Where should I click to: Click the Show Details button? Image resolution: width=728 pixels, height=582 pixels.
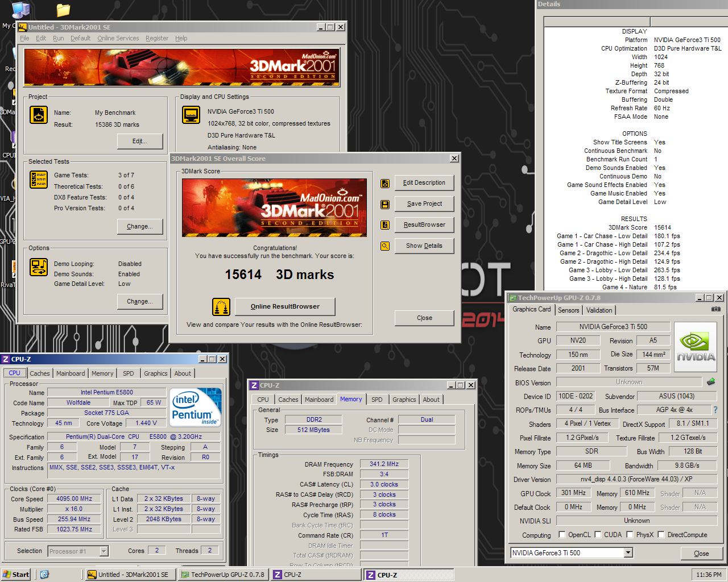pos(424,246)
